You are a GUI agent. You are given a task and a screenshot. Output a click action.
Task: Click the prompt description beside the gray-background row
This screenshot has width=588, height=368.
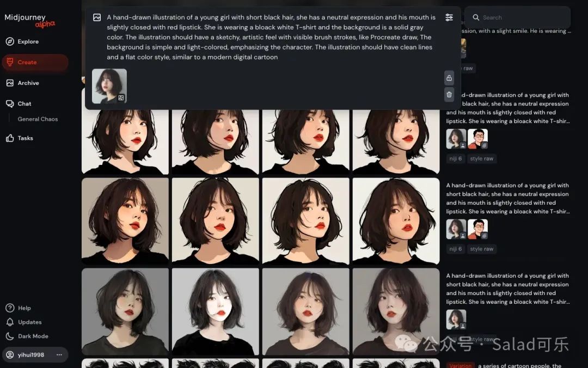(508, 289)
